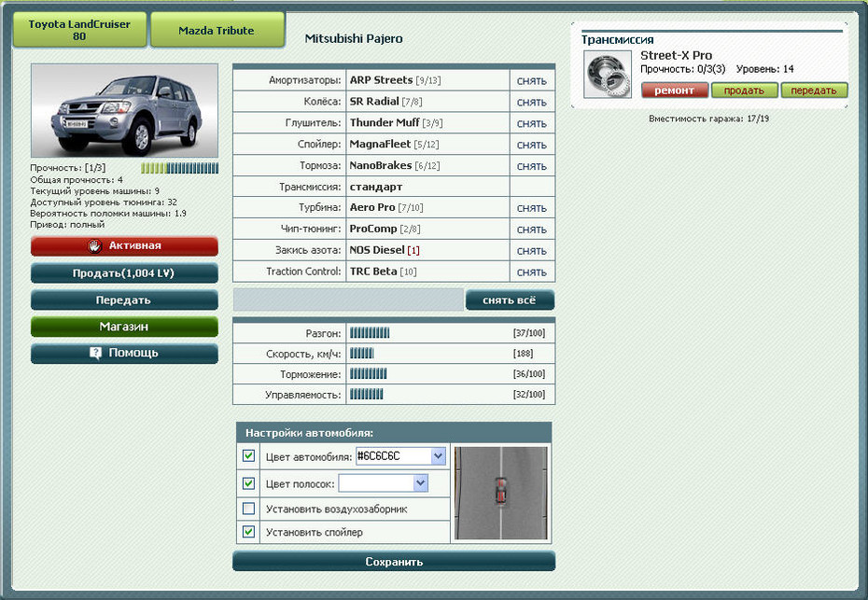Click the NOS Diesel part name

[377, 250]
